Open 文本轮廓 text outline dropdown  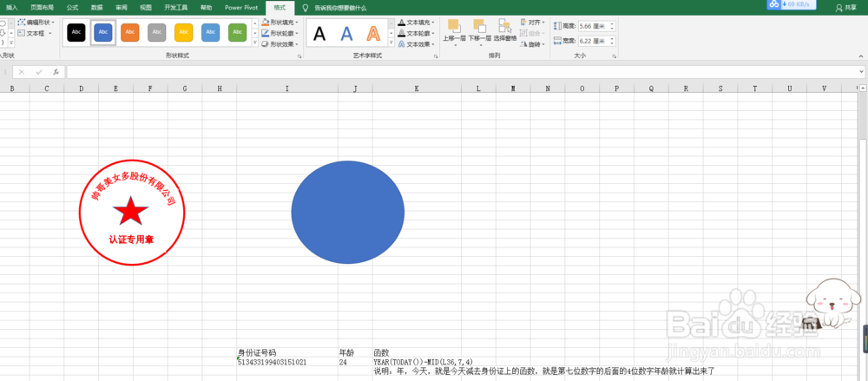coord(417,33)
